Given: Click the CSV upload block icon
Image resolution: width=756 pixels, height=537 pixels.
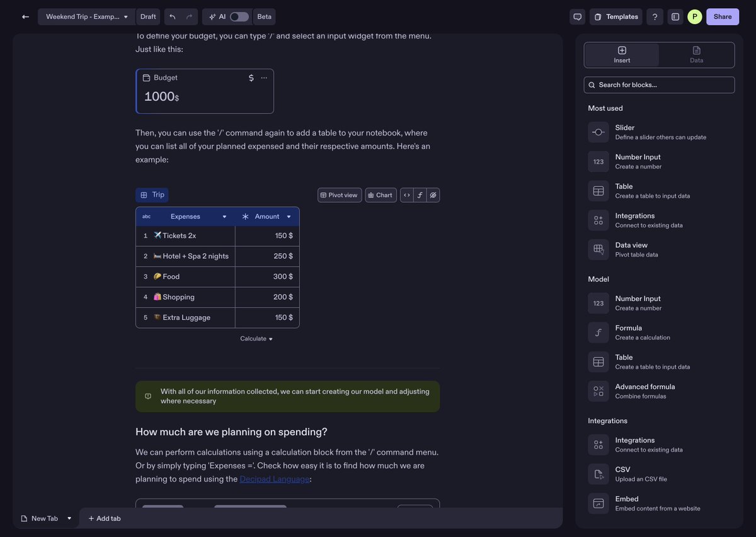Looking at the screenshot, I should pyautogui.click(x=598, y=474).
